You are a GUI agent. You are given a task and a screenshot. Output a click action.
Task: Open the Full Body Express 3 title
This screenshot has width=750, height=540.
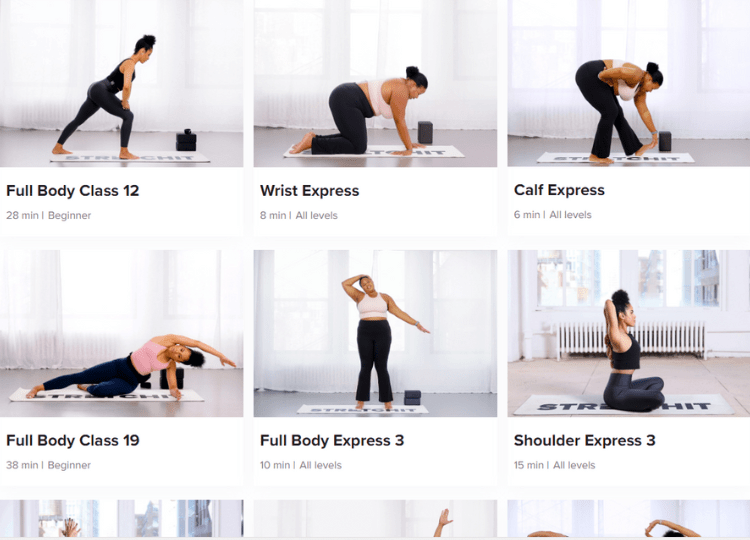point(332,441)
